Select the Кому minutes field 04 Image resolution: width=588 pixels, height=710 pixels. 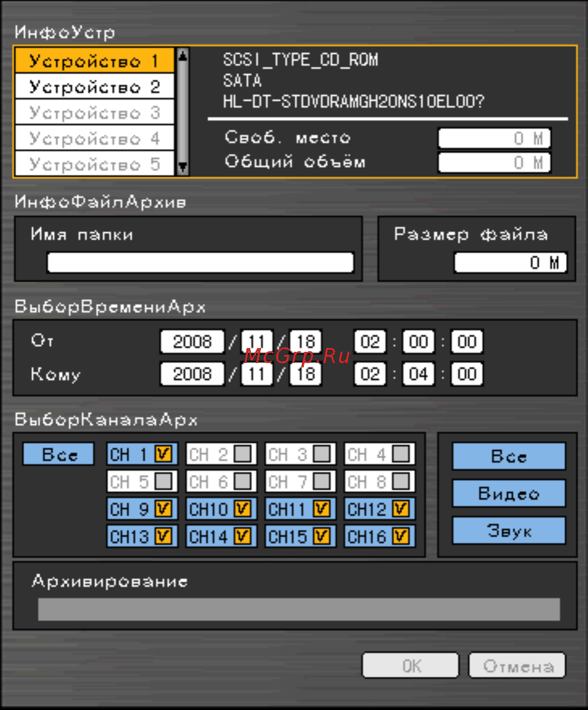point(419,374)
